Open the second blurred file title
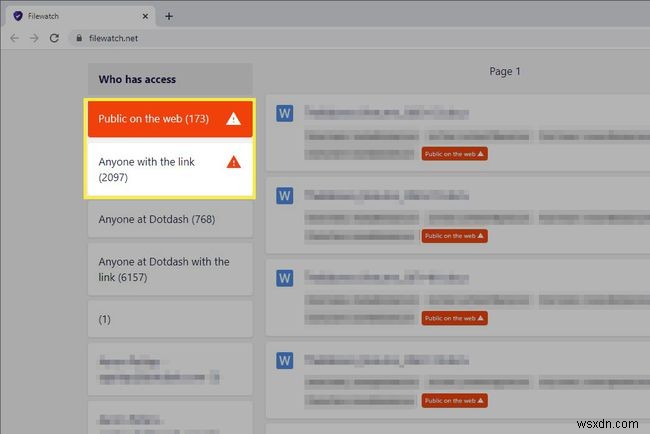This screenshot has width=650, height=434. point(387,195)
